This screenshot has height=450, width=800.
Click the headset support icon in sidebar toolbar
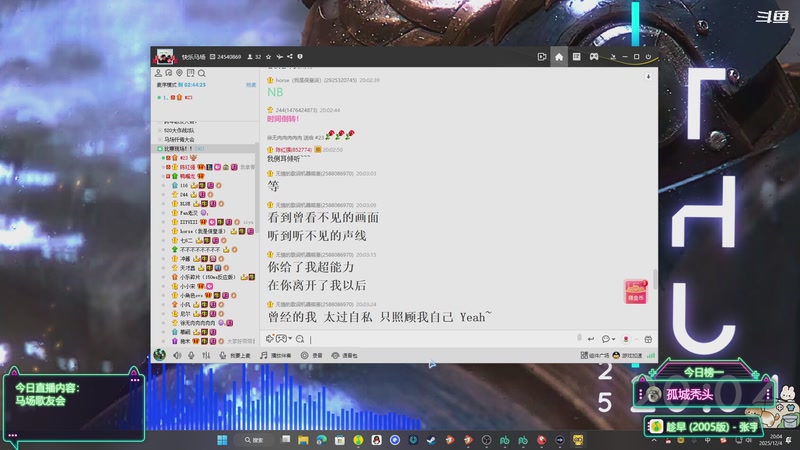(169, 73)
